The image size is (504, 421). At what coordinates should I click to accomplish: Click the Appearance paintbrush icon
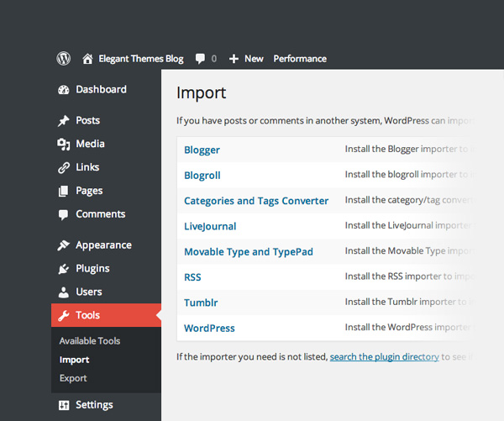coord(64,245)
